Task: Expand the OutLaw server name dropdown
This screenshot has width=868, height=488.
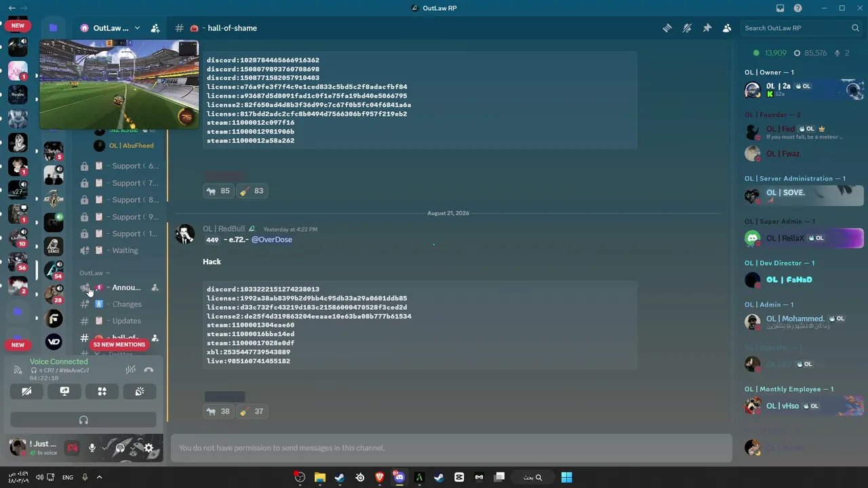Action: click(137, 28)
